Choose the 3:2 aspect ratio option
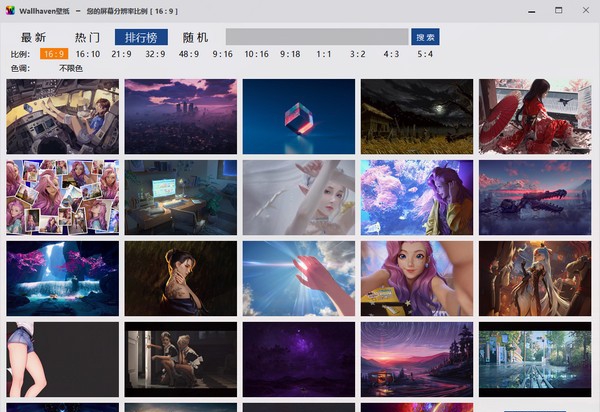 pyautogui.click(x=357, y=54)
